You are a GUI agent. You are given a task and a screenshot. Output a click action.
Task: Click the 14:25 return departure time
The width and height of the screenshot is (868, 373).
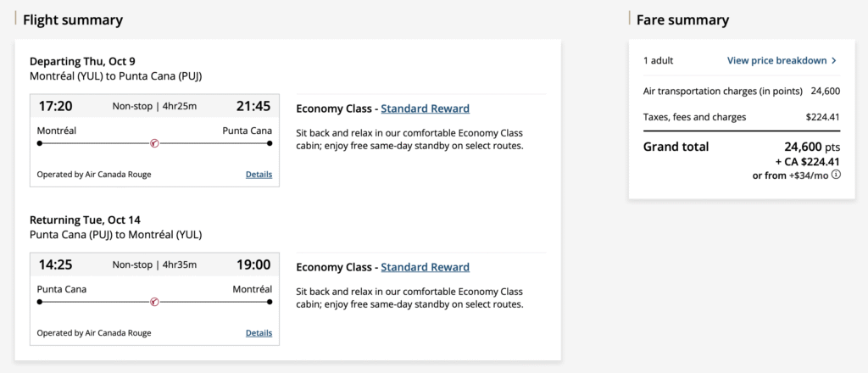pos(55,264)
